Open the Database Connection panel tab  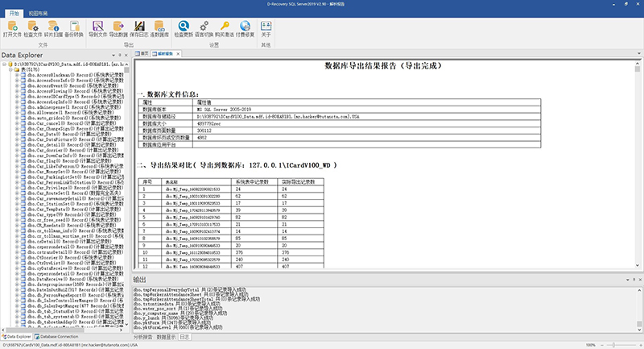coord(56,337)
